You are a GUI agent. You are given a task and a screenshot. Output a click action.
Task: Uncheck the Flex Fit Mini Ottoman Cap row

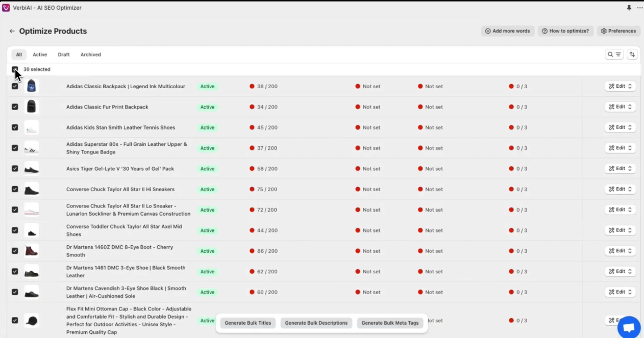[x=15, y=320]
